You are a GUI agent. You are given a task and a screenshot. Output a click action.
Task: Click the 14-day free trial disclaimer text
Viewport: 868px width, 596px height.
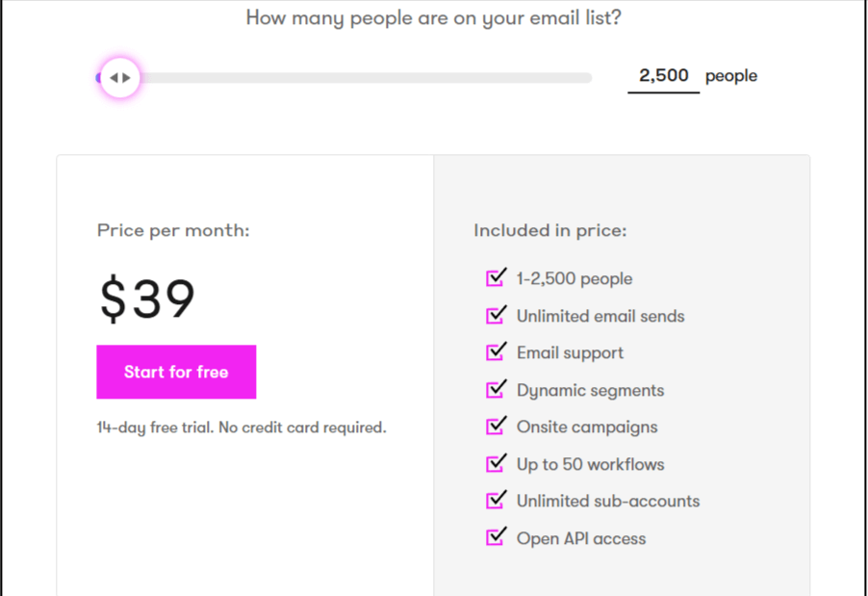[241, 427]
